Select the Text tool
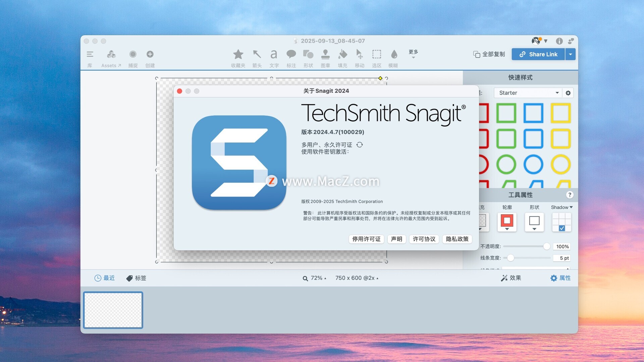This screenshot has height=362, width=644. coord(274,55)
